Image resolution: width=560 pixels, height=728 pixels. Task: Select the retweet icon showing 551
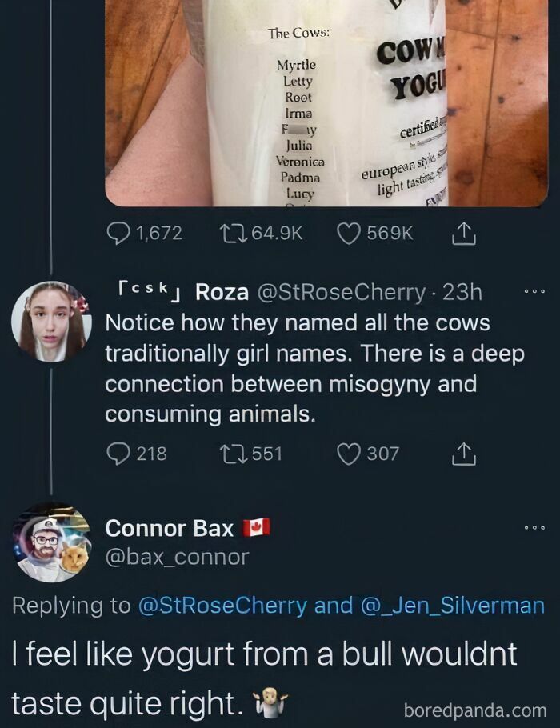233,454
